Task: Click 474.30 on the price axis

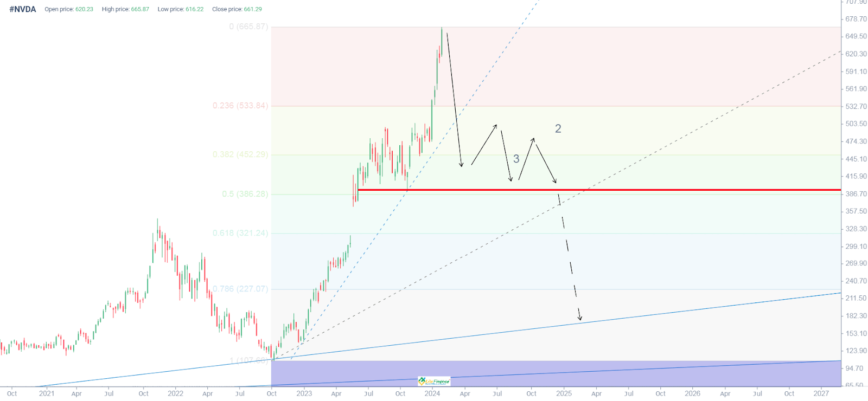Action: coord(856,141)
